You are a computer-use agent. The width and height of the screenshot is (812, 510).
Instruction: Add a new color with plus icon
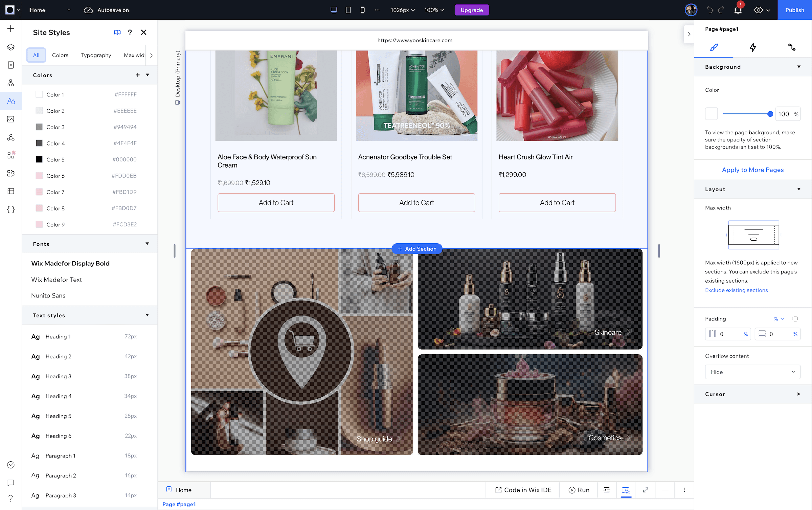(x=138, y=75)
